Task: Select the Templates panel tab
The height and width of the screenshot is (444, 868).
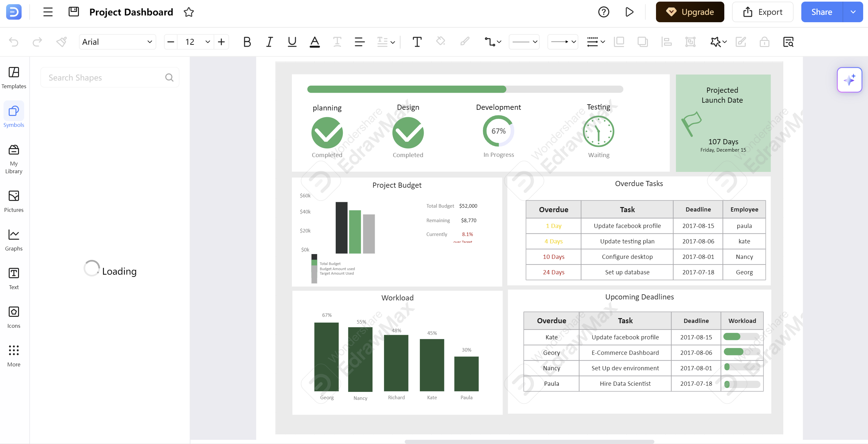Action: pos(14,77)
